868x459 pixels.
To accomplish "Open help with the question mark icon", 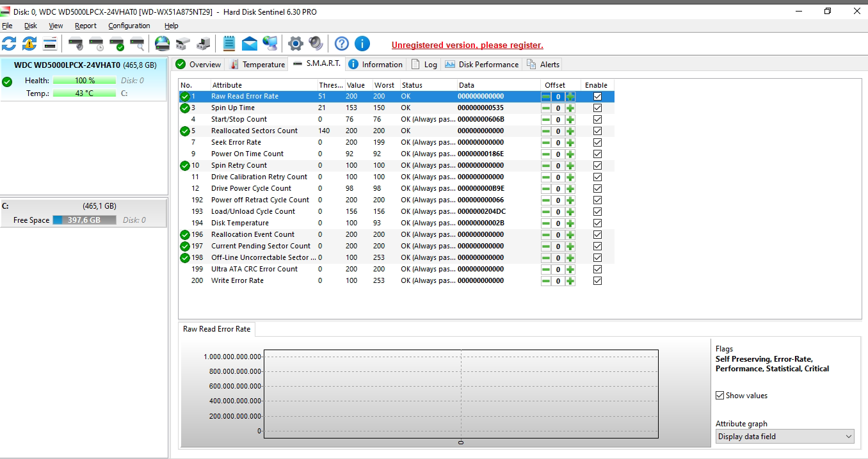I will click(x=342, y=44).
